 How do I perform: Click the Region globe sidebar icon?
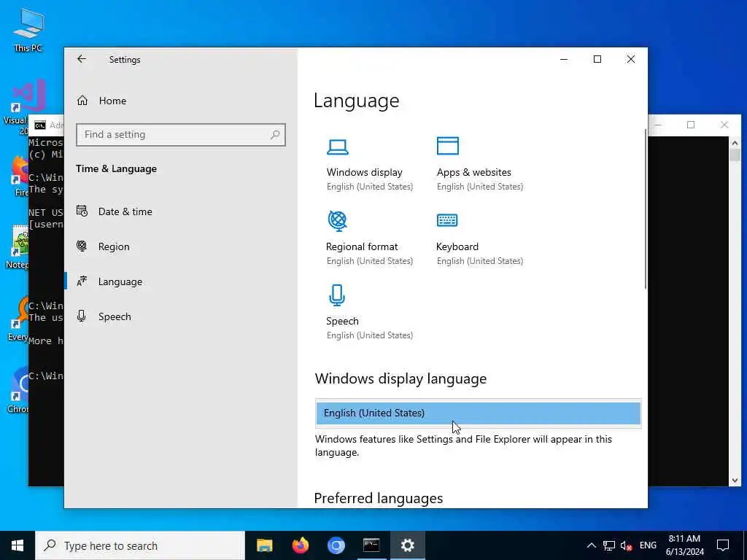click(x=82, y=246)
